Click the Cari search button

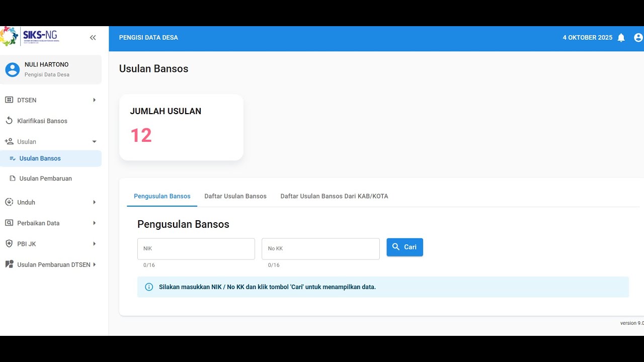(405, 247)
